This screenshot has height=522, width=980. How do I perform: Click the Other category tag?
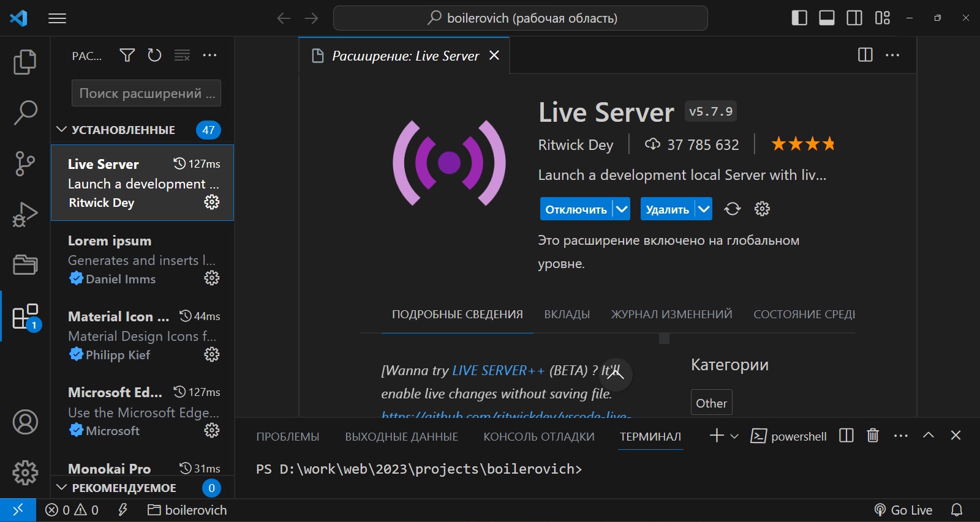(712, 403)
